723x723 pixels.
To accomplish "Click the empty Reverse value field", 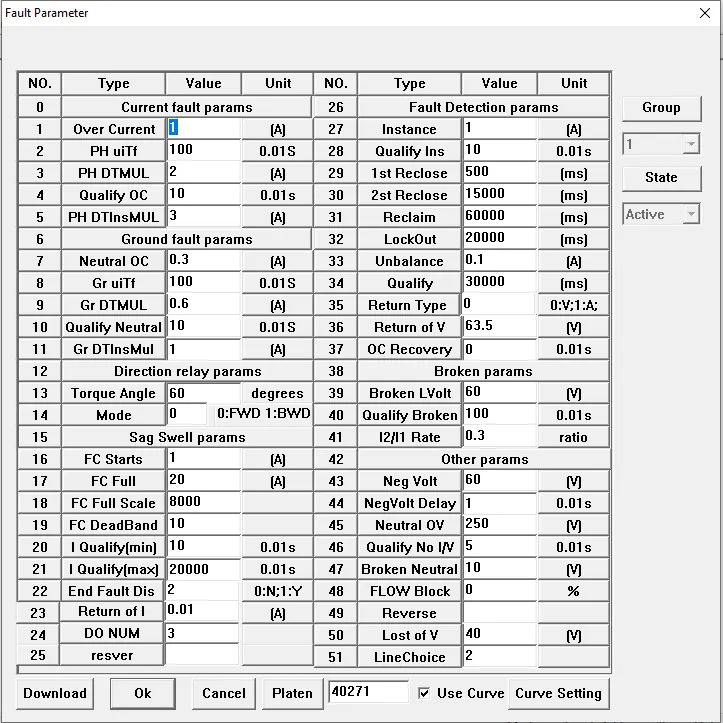I will pyautogui.click(x=500, y=612).
